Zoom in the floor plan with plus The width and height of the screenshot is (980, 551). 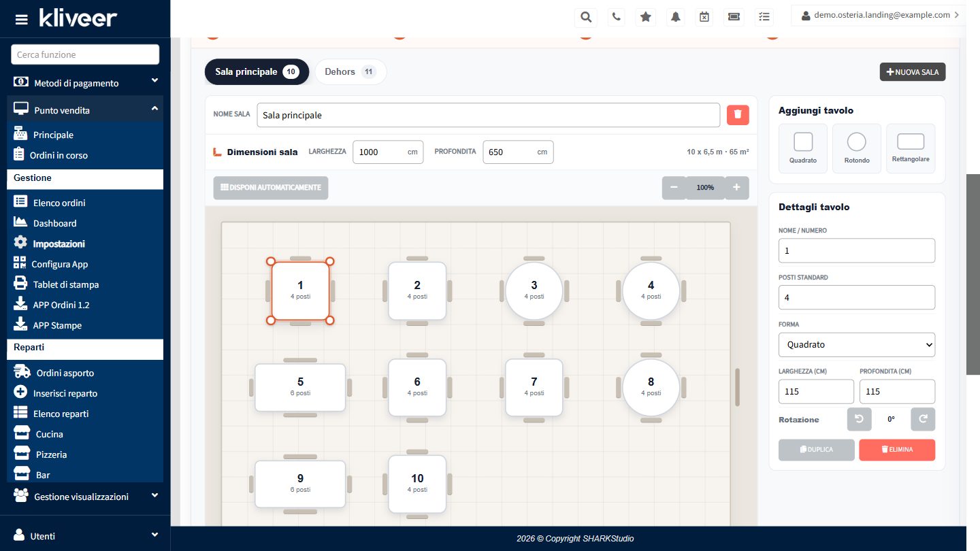click(737, 188)
